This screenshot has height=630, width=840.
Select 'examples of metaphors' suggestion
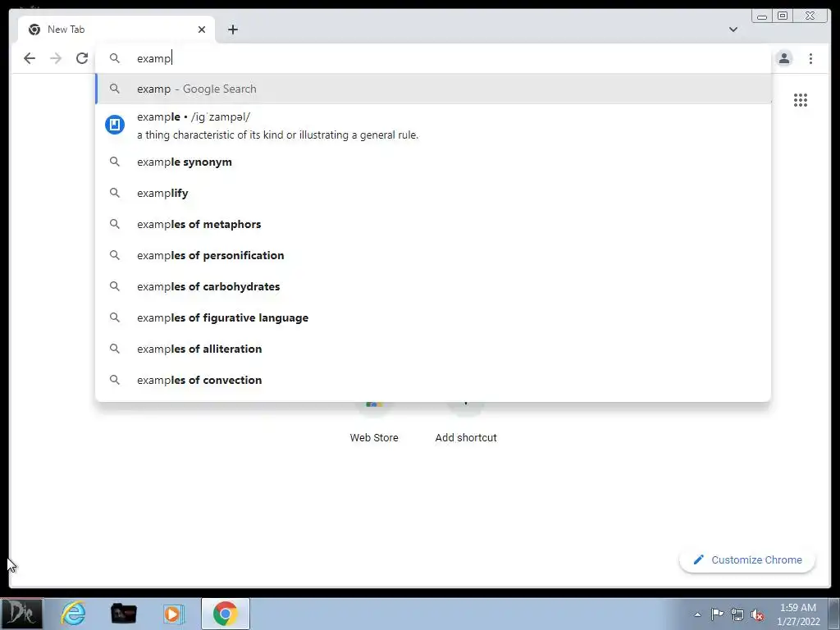(433, 224)
